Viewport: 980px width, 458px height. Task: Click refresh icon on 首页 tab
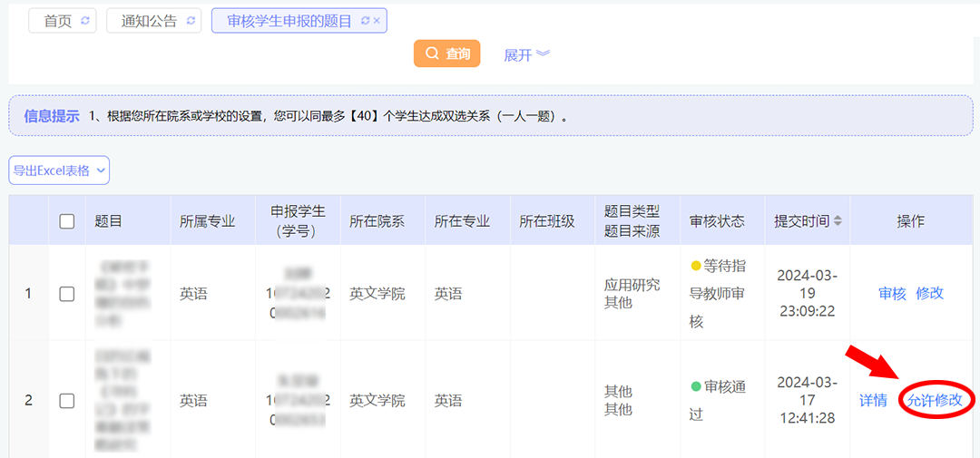(x=85, y=21)
